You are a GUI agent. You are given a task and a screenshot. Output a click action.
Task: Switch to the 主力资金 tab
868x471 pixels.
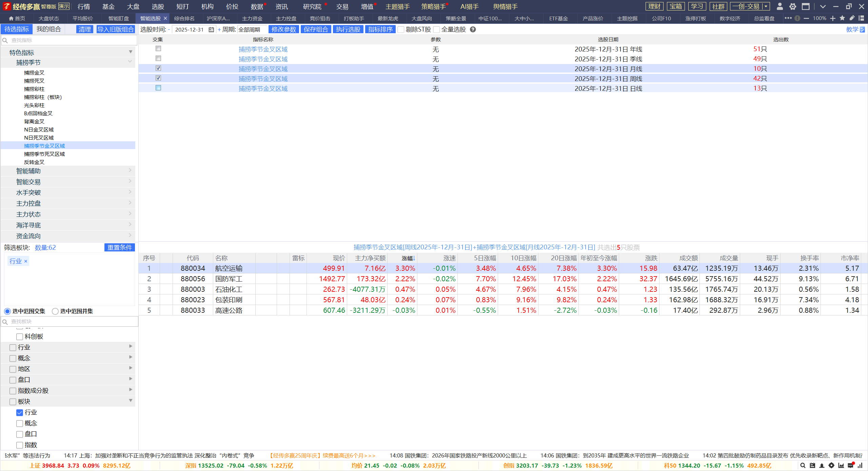click(x=252, y=18)
